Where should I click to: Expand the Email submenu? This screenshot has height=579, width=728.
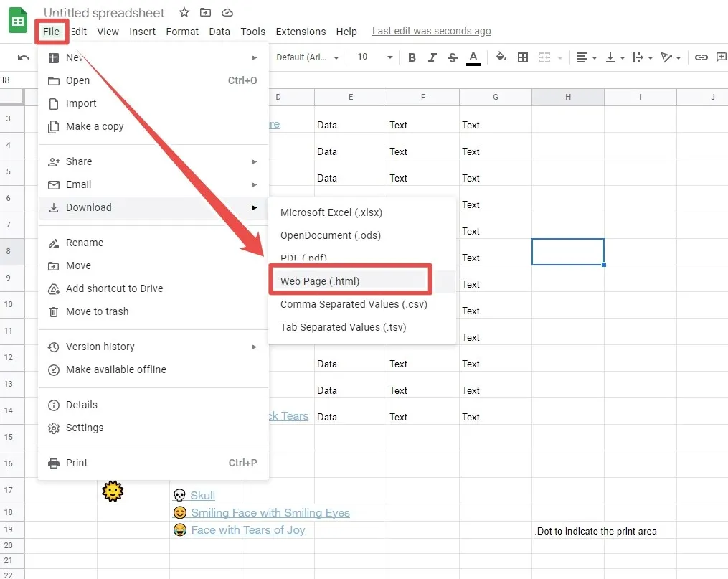153,184
